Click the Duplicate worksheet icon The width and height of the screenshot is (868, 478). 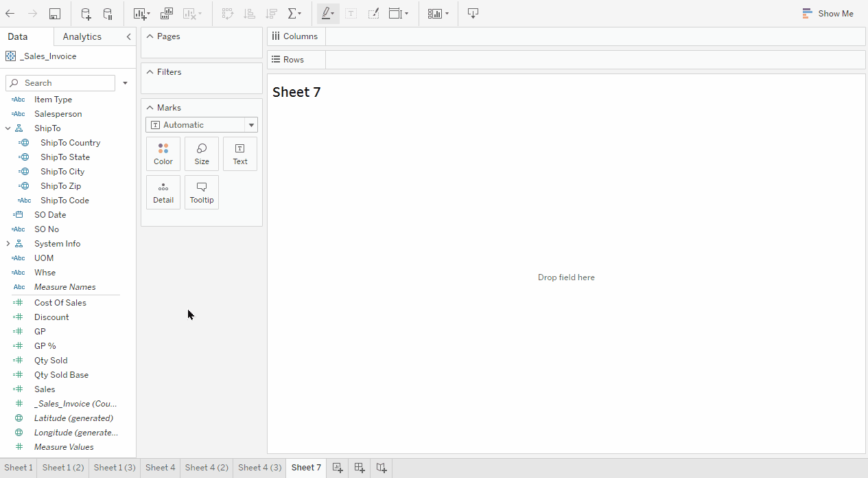tap(167, 14)
